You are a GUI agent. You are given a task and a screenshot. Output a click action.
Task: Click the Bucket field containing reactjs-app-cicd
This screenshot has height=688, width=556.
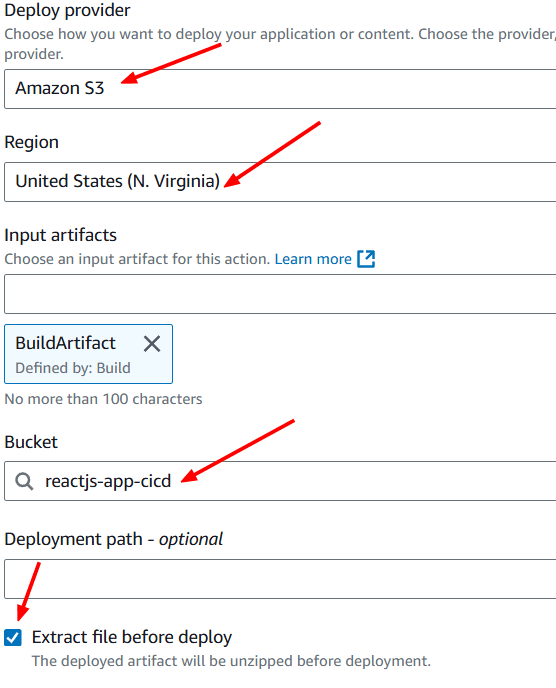280,481
